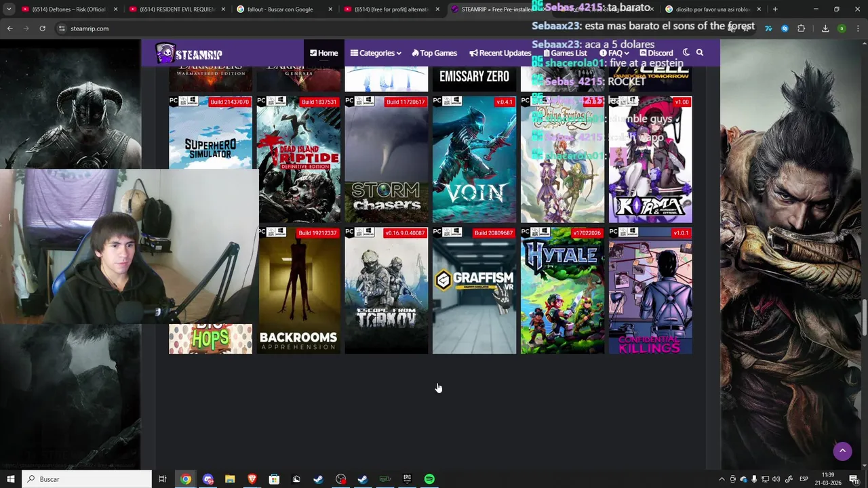Click the SteamRIP logo
The image size is (868, 488).
click(x=189, y=54)
